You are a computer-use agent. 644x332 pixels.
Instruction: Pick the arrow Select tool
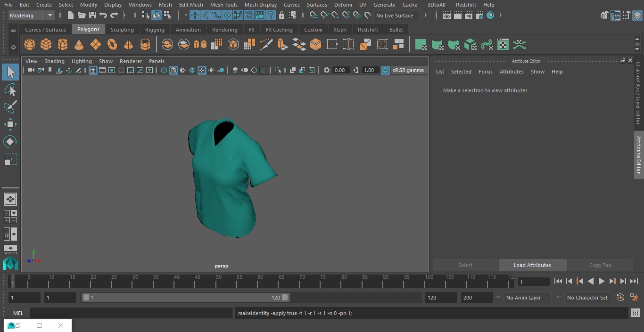click(10, 72)
